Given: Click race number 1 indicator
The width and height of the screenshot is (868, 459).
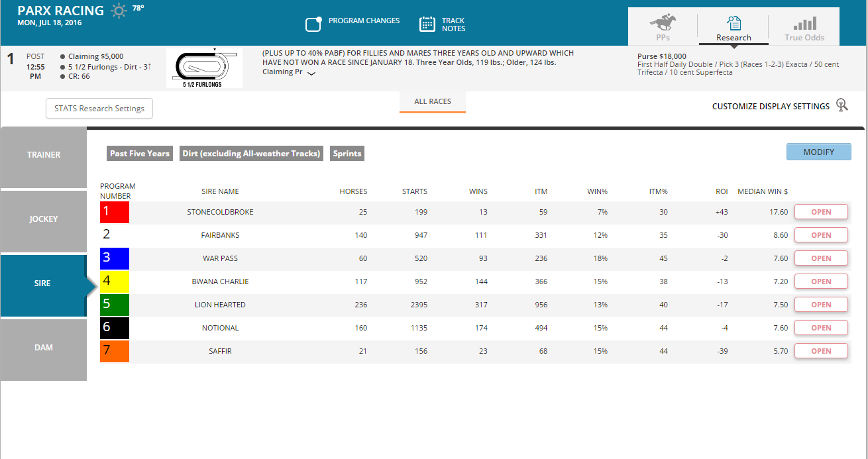Looking at the screenshot, I should pyautogui.click(x=10, y=59).
